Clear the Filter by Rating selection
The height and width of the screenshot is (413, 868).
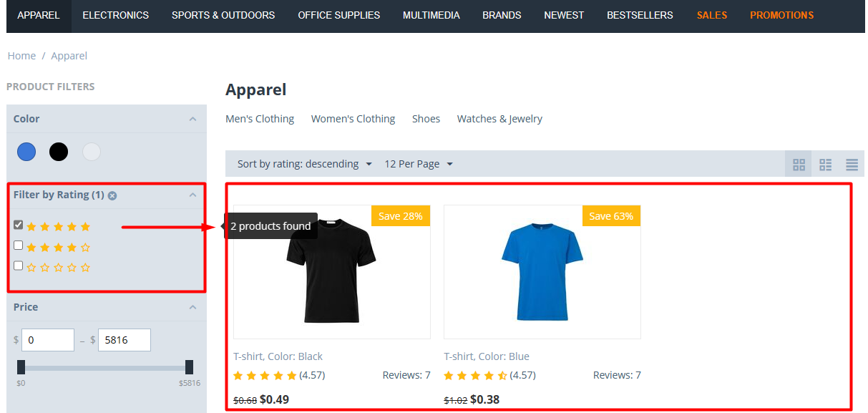(112, 195)
